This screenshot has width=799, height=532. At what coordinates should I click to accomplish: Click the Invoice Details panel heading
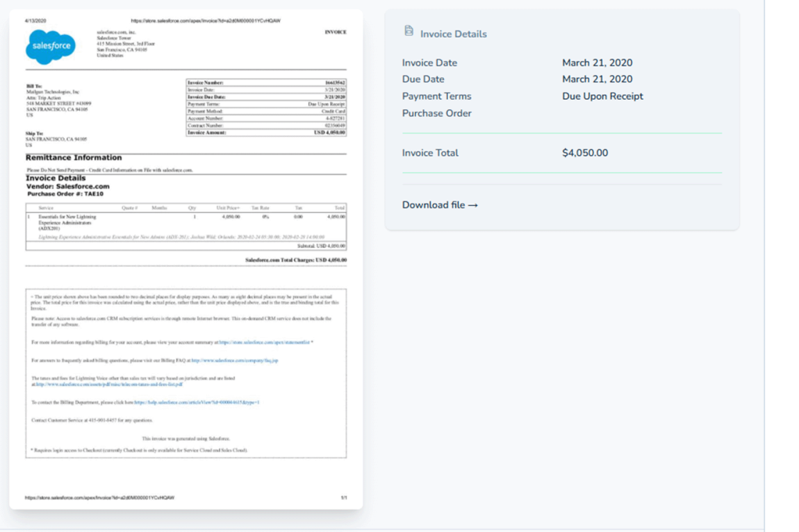coord(453,34)
